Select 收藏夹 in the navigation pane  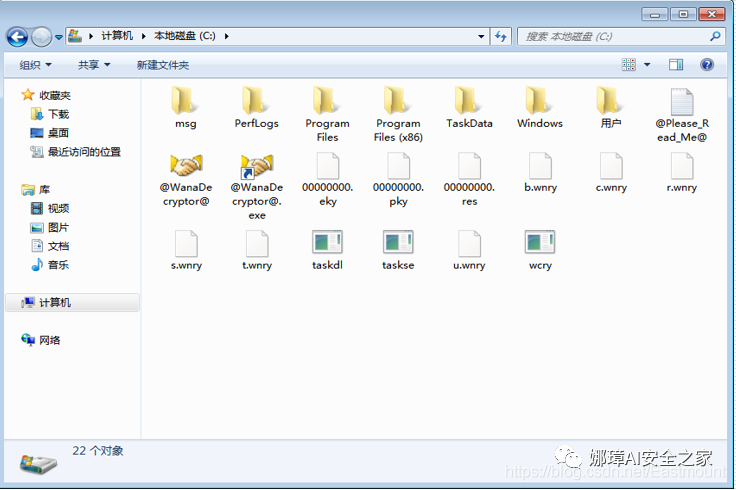(x=46, y=95)
